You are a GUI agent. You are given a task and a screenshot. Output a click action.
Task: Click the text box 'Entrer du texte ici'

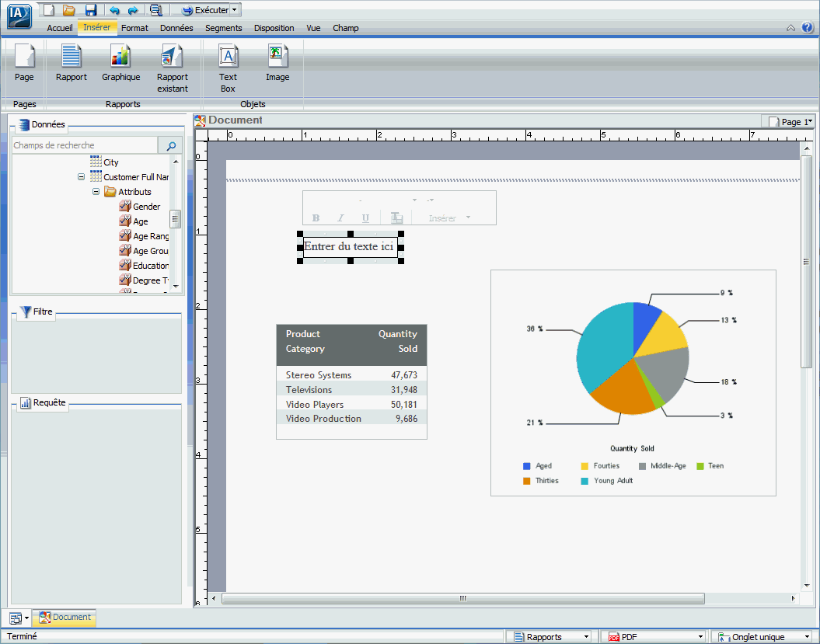click(350, 247)
